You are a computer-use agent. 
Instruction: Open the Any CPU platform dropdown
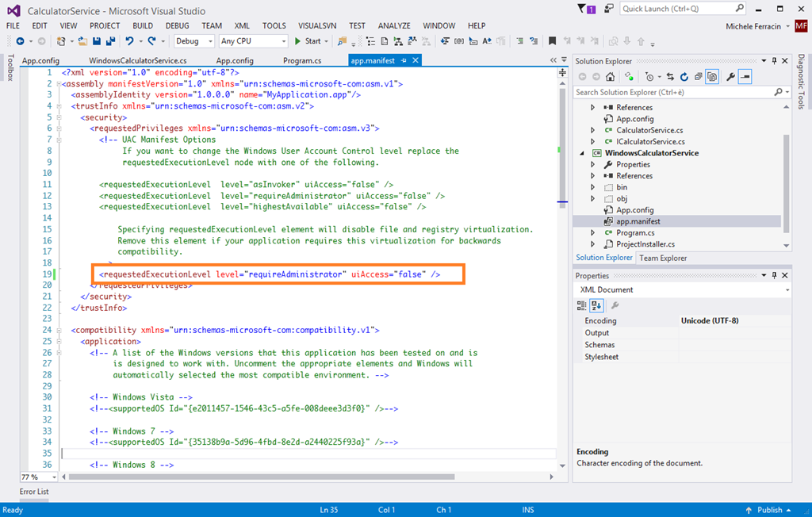coord(253,41)
